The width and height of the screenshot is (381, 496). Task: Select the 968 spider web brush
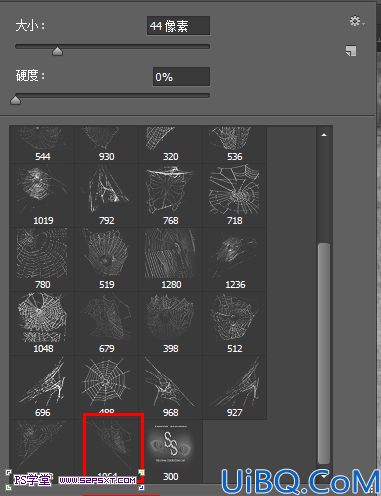point(170,387)
